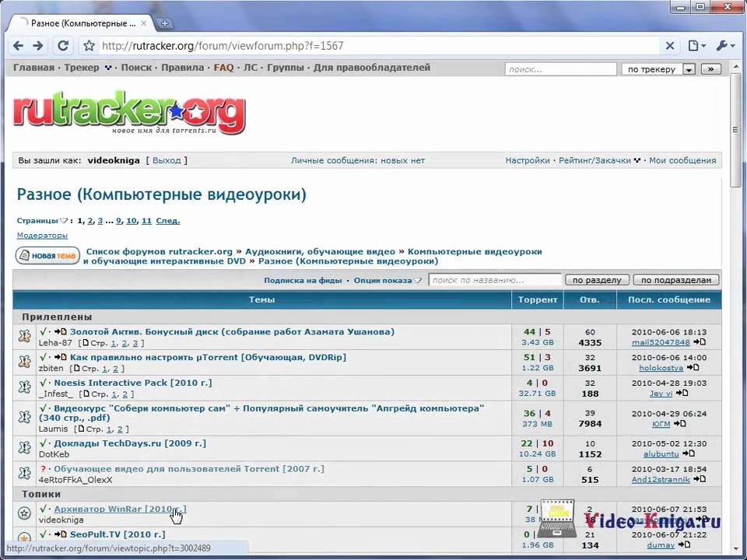Image resolution: width=747 pixels, height=560 pixels.
Task: Open FAQ in the top menu
Action: 223,68
